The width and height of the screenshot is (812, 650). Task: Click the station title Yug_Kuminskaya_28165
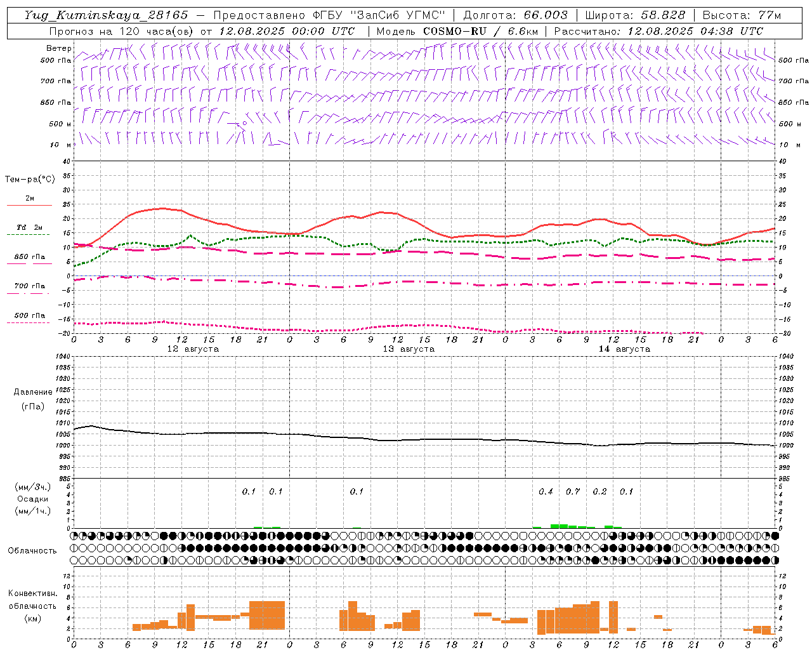coord(106,15)
